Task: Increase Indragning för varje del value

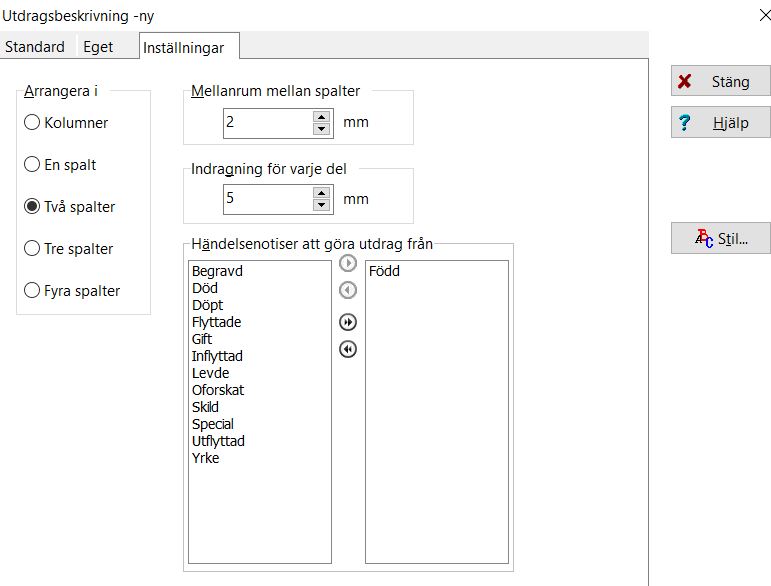Action: pos(321,192)
